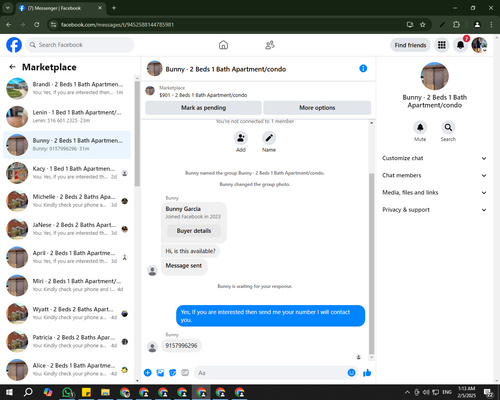Send a thumbs-up like
The height and width of the screenshot is (400, 500).
[367, 373]
